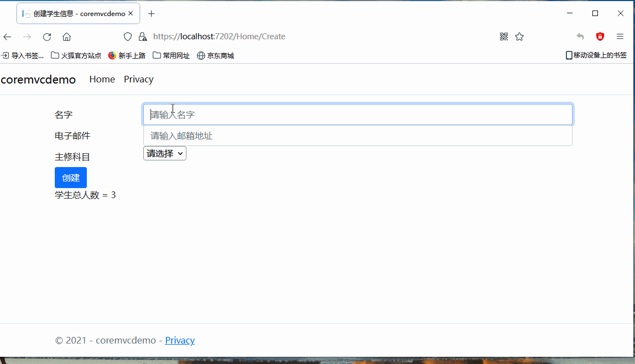Image resolution: width=635 pixels, height=364 pixels.
Task: Open the Firefox hamburger menu
Action: point(620,37)
